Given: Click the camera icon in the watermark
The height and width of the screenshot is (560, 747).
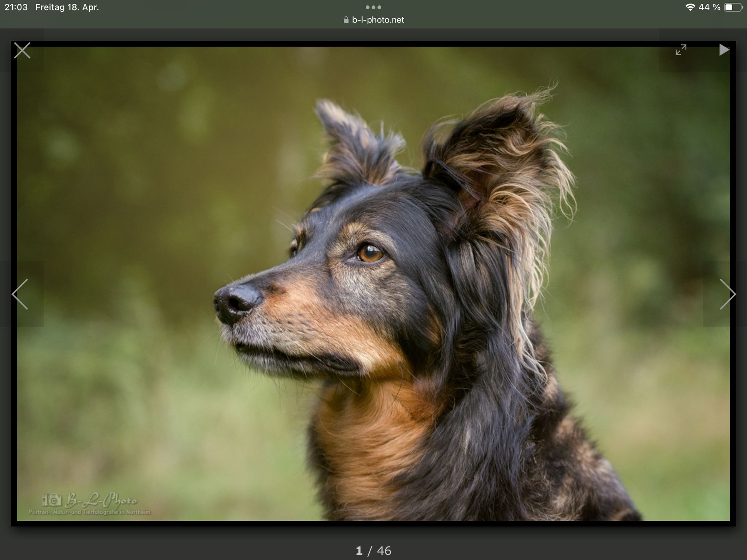Looking at the screenshot, I should [52, 500].
